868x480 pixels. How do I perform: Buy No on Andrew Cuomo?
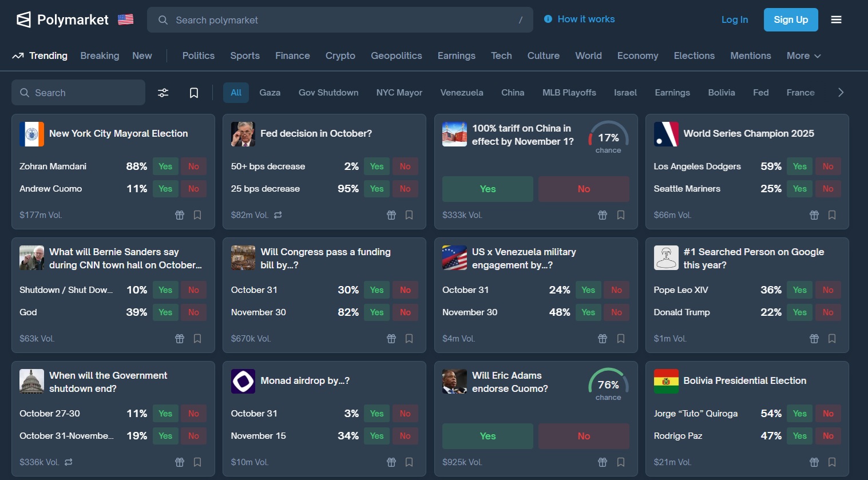(193, 189)
